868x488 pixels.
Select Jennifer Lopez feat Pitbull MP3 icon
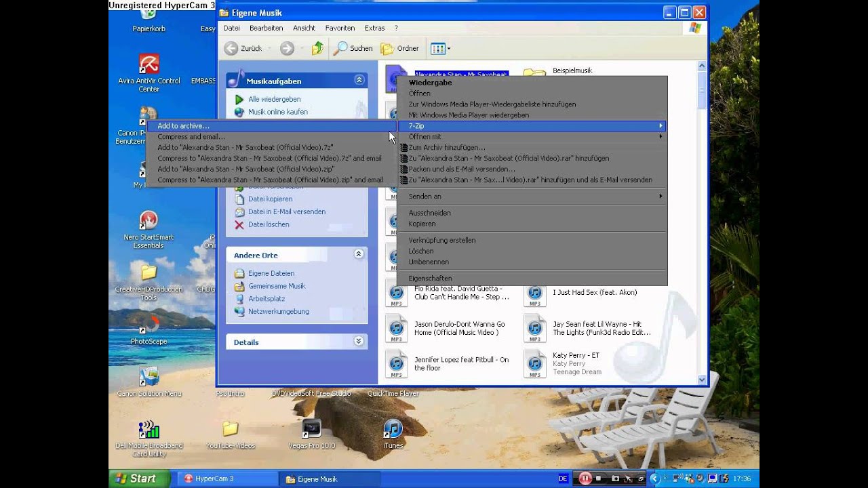[397, 364]
